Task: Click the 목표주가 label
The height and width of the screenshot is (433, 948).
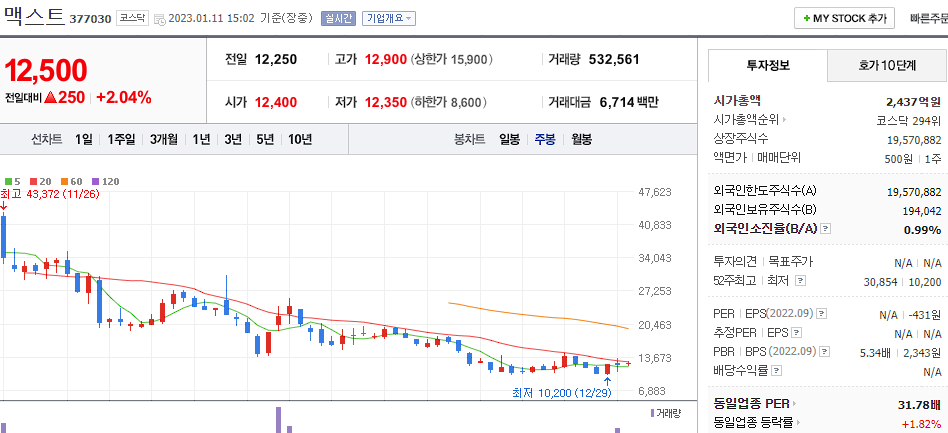Action: click(791, 262)
